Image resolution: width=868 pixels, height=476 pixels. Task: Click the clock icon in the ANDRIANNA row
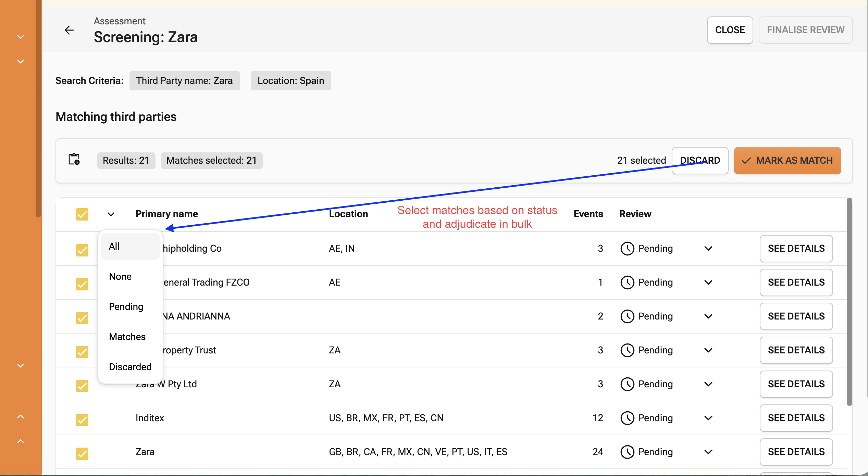coord(627,316)
